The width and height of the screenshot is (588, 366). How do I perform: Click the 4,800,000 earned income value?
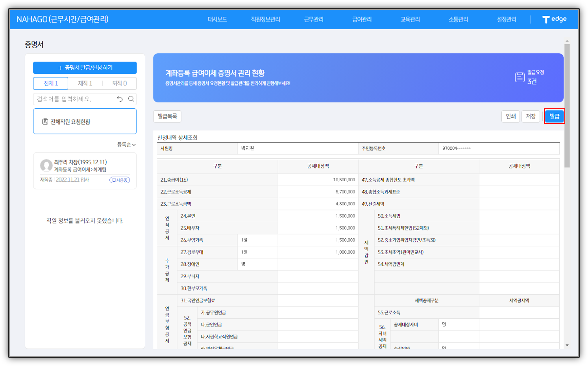[x=345, y=204]
